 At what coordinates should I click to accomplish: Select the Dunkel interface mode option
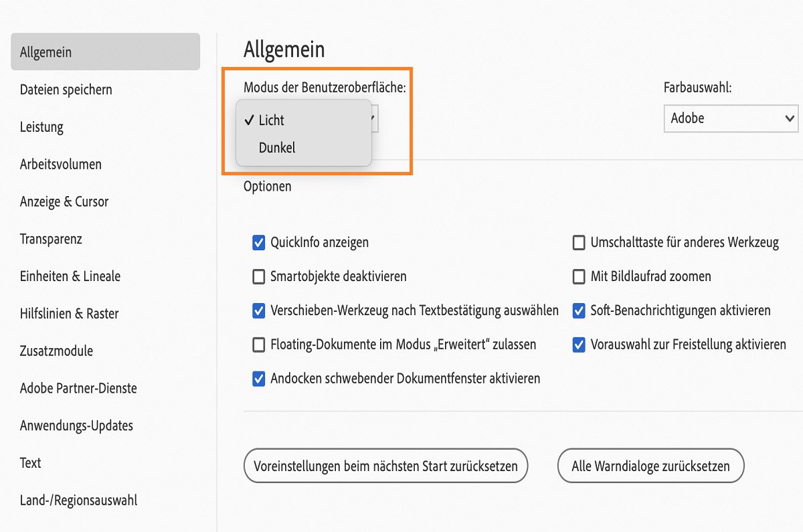[277, 148]
